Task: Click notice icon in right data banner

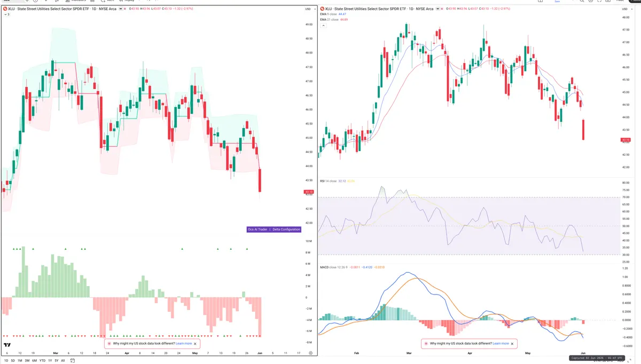Action: coord(426,344)
